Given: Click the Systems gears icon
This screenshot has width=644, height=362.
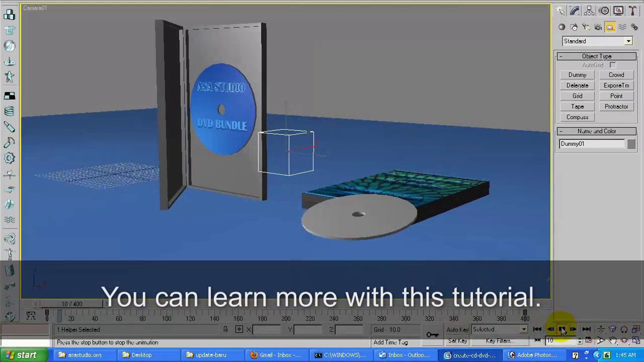Looking at the screenshot, I should pos(634,27).
